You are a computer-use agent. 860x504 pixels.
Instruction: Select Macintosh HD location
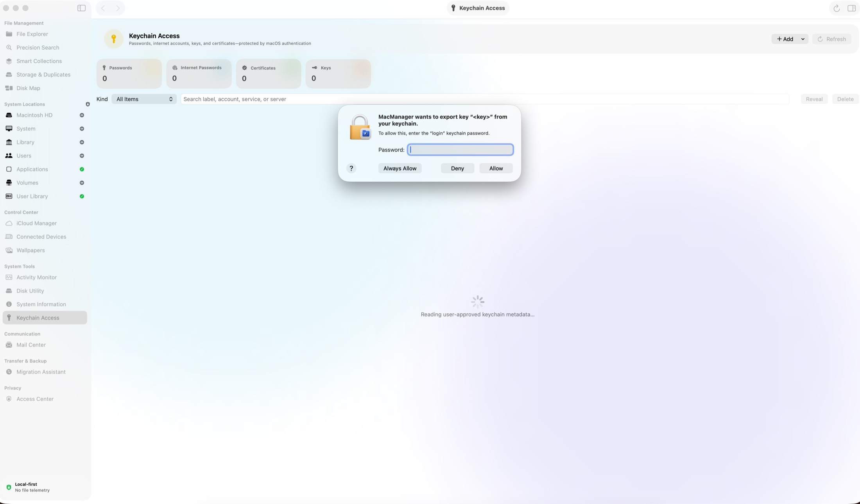45,115
